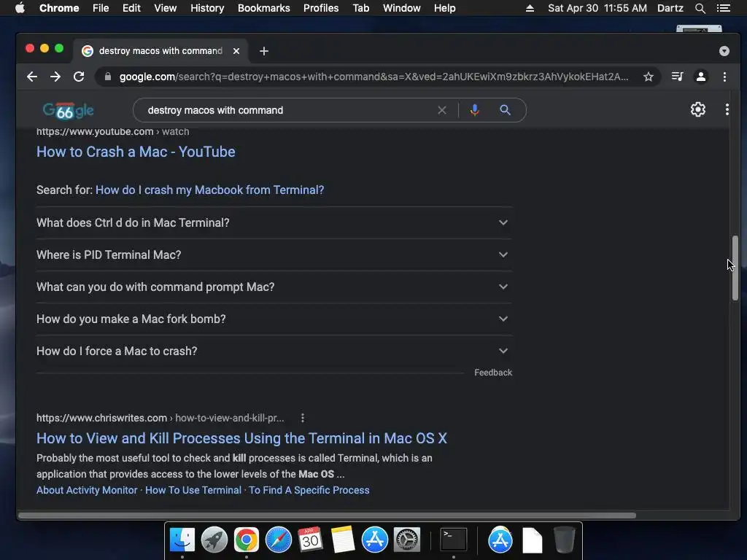This screenshot has width=747, height=560.
Task: Open the Chrome app menu in menu bar
Action: [59, 8]
